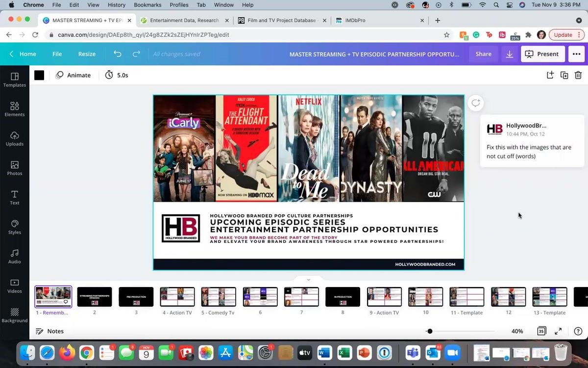Screen dimensions: 588x368
Task: Open the Apple menu
Action: (x=11, y=5)
